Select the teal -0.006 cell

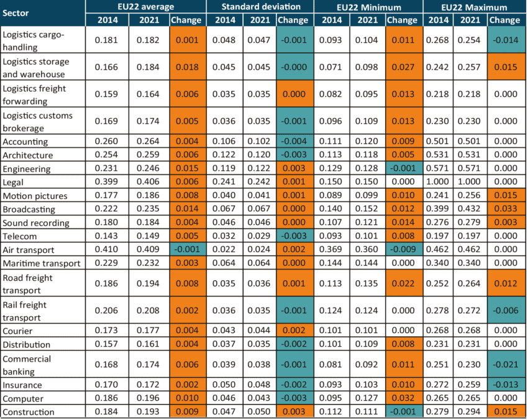pos(506,310)
